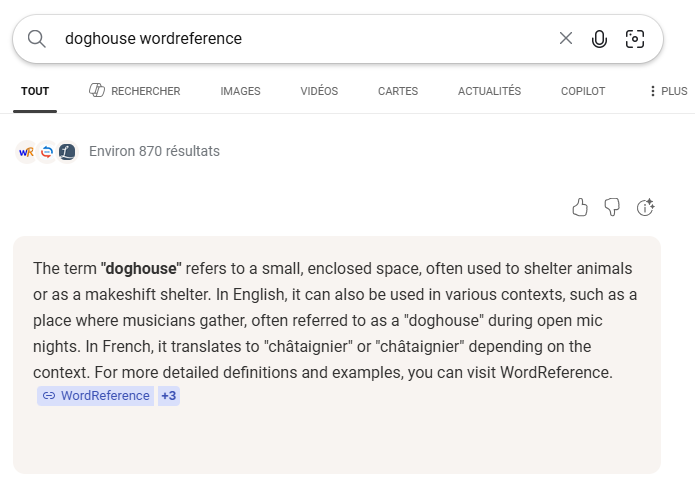This screenshot has height=488, width=695.
Task: Open the CARTES tab
Action: 398,91
